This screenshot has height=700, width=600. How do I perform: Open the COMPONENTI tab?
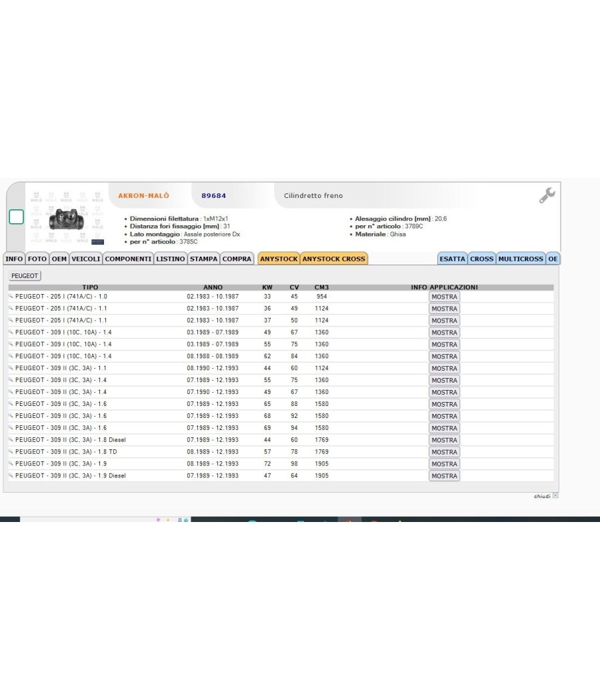(x=128, y=259)
